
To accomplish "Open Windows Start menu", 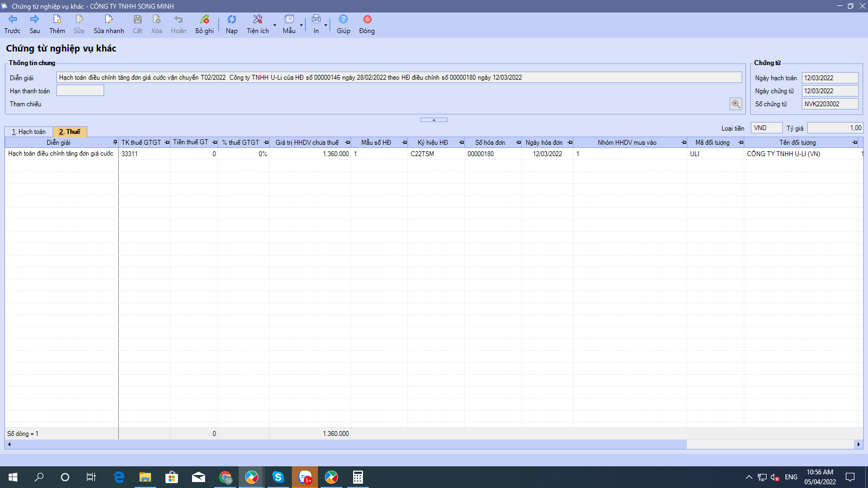I will coord(13,477).
